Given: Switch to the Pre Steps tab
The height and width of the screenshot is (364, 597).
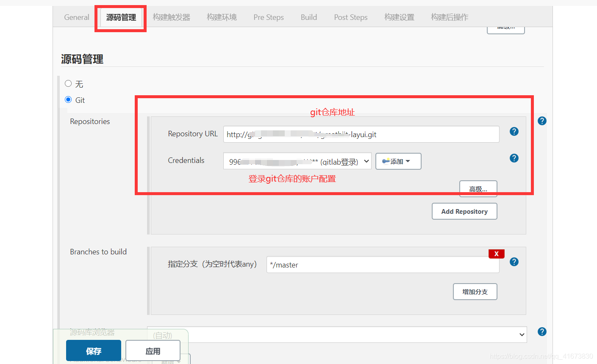Looking at the screenshot, I should click(x=269, y=17).
